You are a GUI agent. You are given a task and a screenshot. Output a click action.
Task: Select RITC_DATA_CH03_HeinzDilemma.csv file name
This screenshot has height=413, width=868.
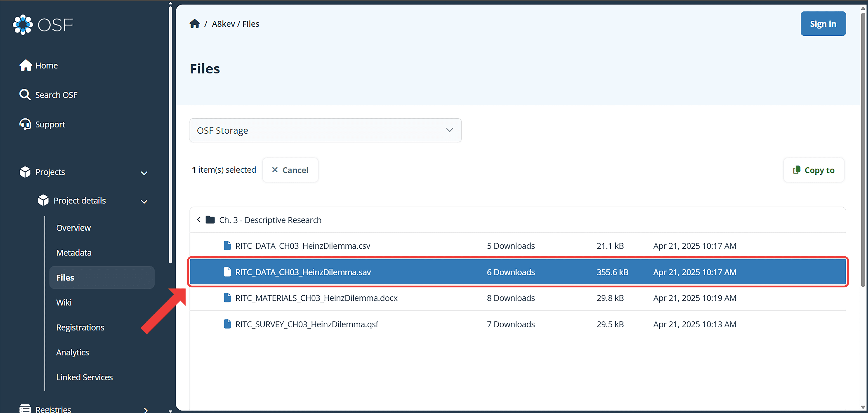tap(303, 246)
